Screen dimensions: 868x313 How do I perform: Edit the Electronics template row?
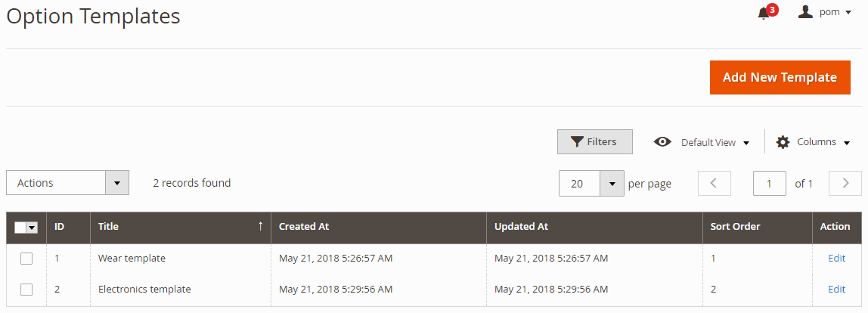point(836,290)
